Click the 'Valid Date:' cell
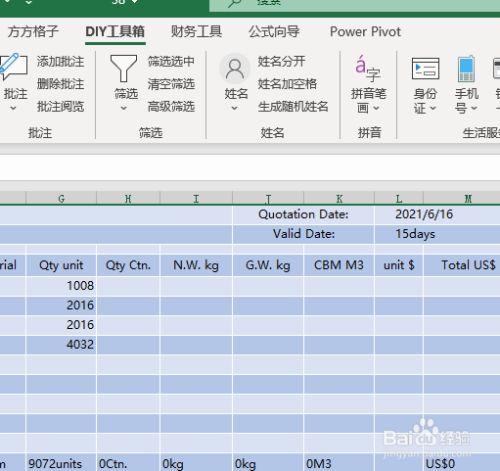This screenshot has height=471, width=500. [303, 234]
